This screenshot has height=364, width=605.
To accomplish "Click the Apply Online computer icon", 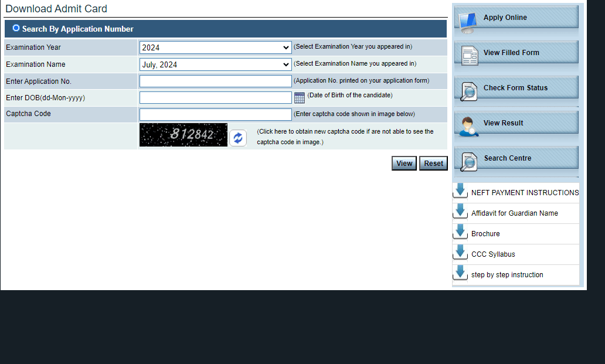I will [468, 21].
